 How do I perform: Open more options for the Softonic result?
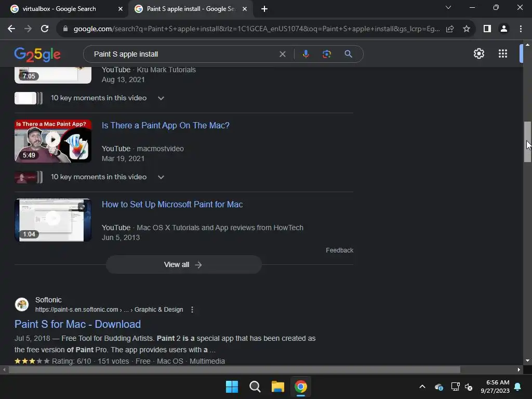(192, 310)
